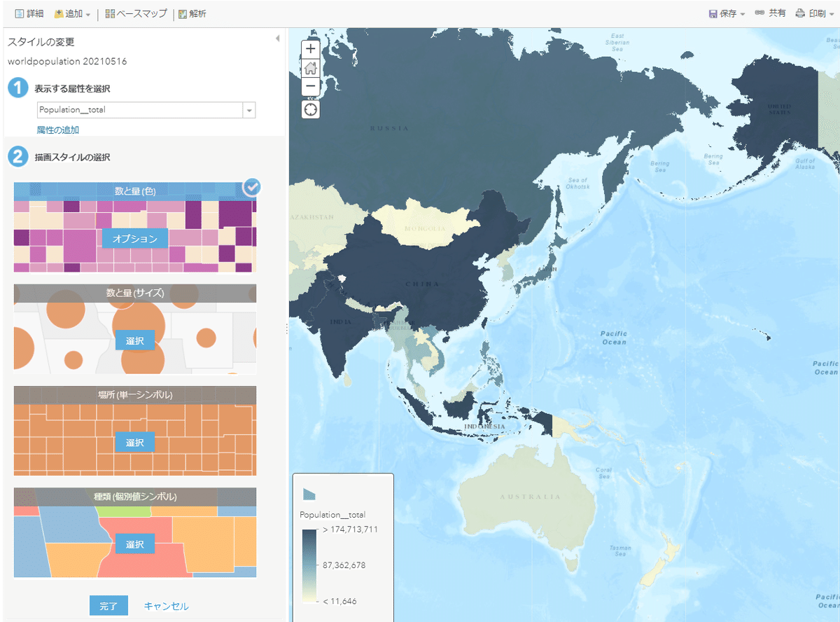
Task: Open the 追加 add dropdown menu
Action: (72, 13)
